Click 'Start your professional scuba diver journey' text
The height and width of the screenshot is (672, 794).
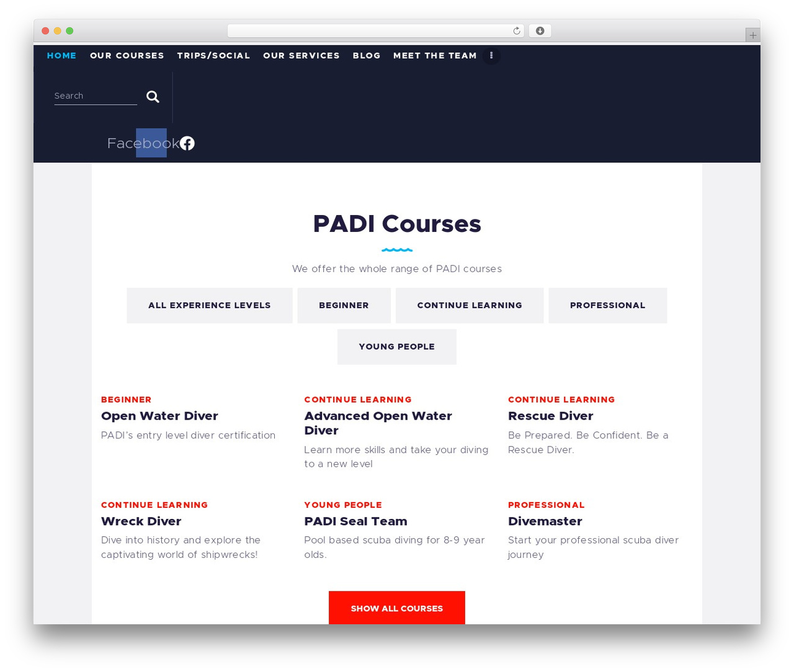[x=594, y=547]
